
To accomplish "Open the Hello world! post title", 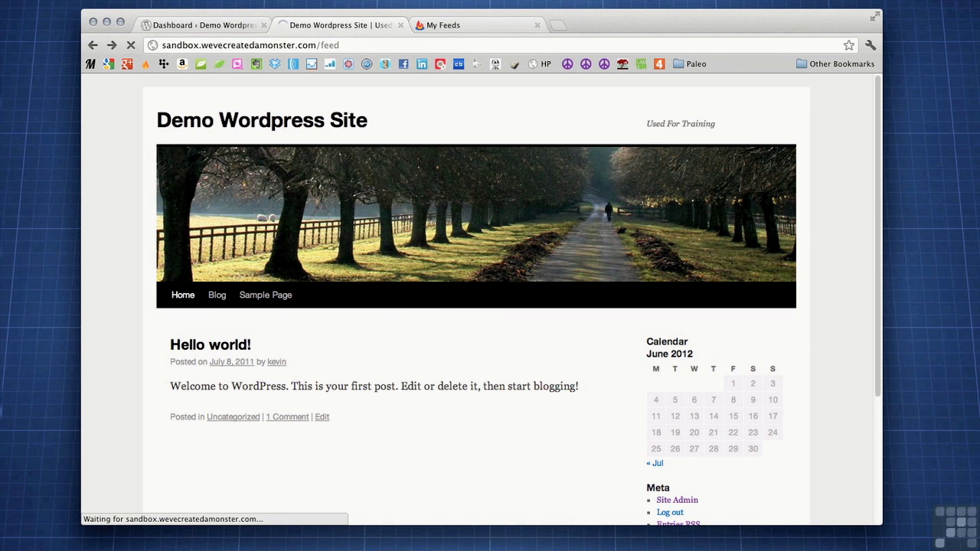I will (211, 344).
